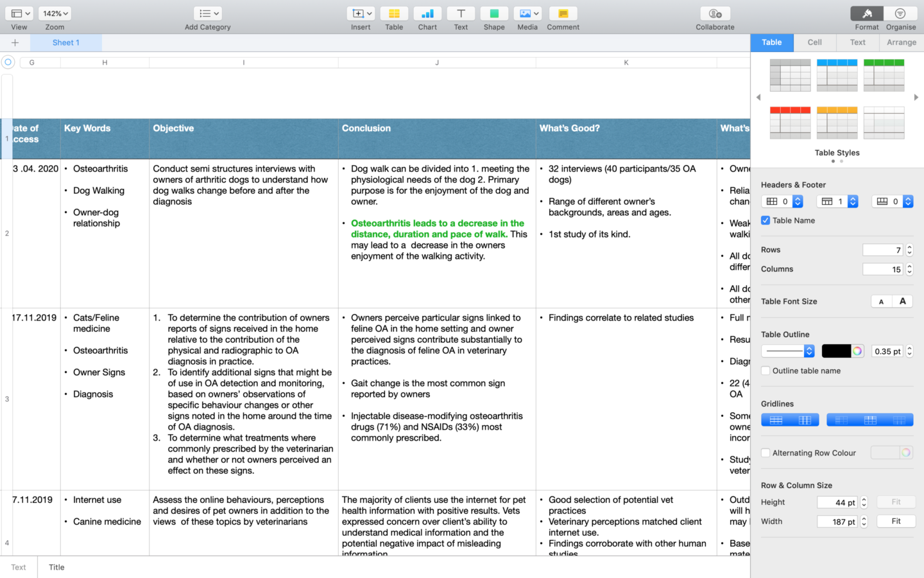Click the Shape toolbar icon
This screenshot has height=578, width=924.
[x=494, y=13]
